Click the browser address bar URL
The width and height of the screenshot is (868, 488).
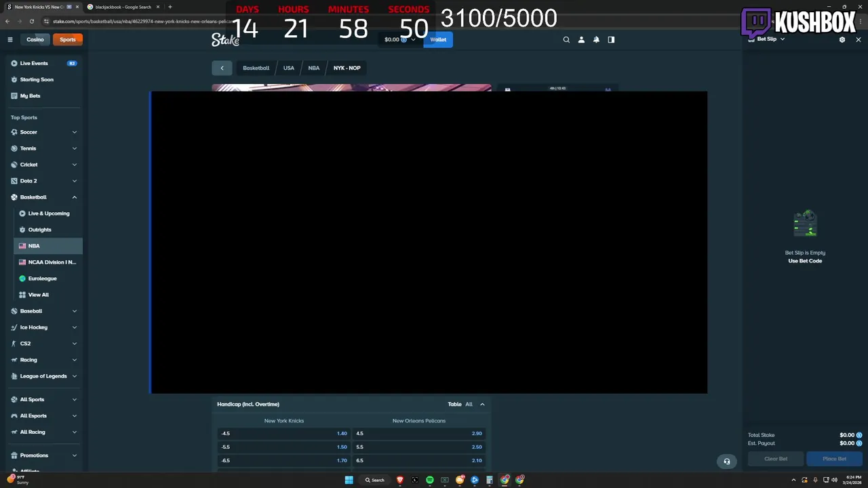click(142, 21)
